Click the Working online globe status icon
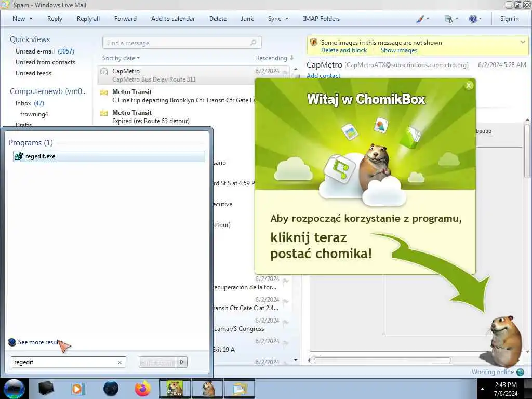Screen dimensions: 532x399 coord(520,372)
